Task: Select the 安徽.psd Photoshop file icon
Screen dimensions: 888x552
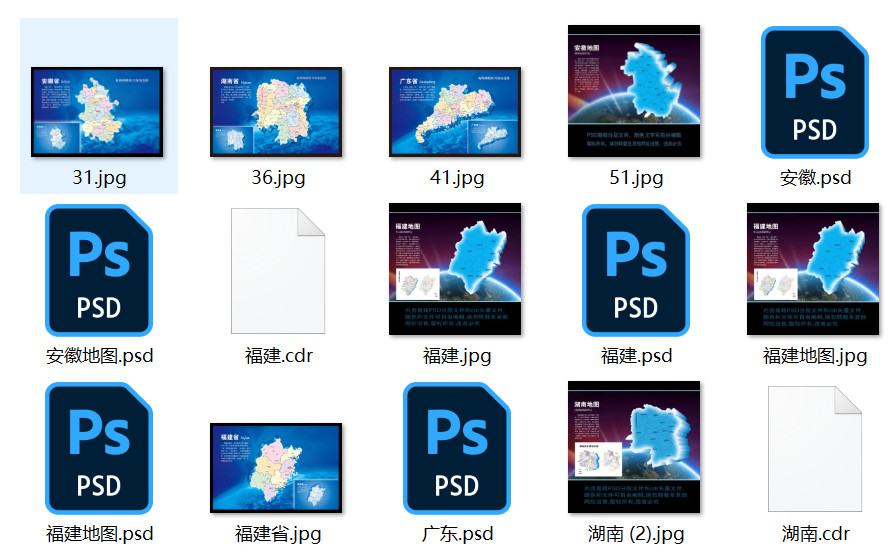Action: [814, 92]
